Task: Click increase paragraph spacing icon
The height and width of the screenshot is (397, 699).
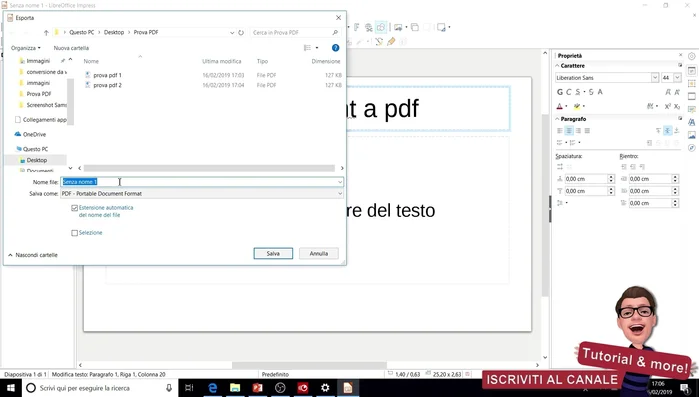Action: click(560, 167)
